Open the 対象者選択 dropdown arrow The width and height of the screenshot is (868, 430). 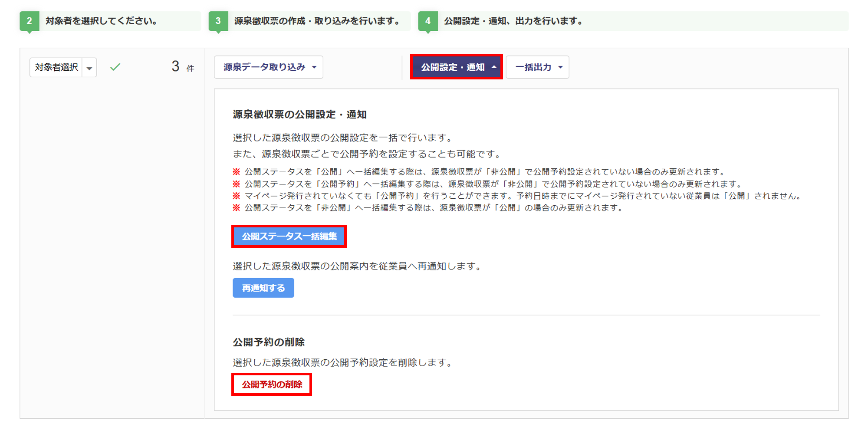(x=89, y=68)
